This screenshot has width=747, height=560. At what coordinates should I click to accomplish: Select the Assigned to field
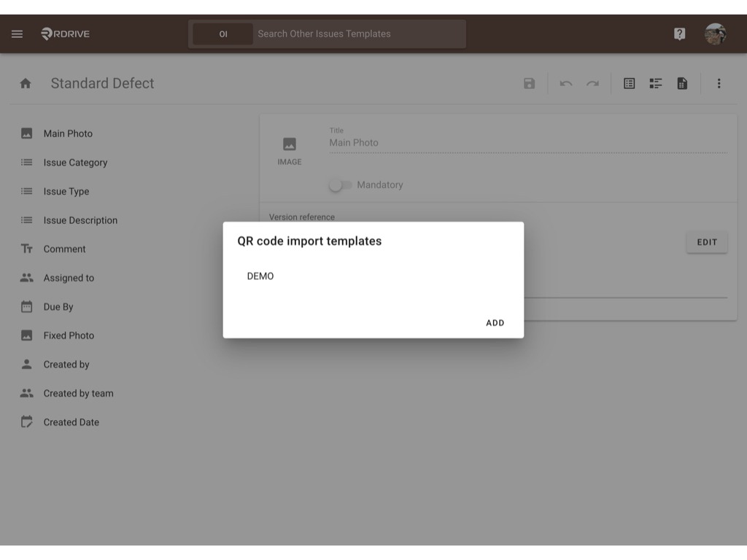pos(69,278)
